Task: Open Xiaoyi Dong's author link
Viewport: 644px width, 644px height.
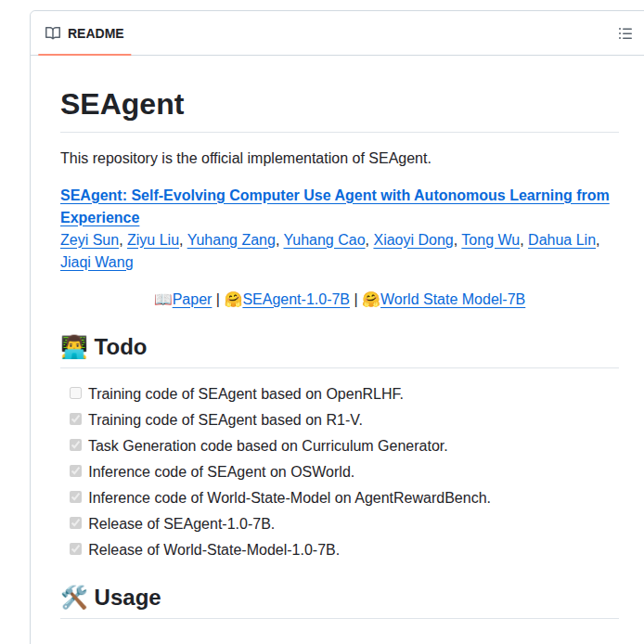Action: click(413, 239)
